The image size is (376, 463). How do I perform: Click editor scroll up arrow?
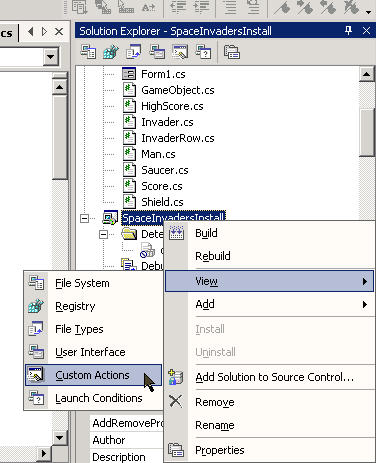[60, 87]
